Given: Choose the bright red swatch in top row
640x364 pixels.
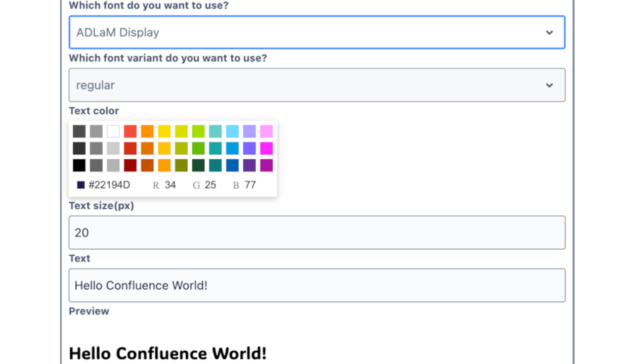Looking at the screenshot, I should [130, 131].
